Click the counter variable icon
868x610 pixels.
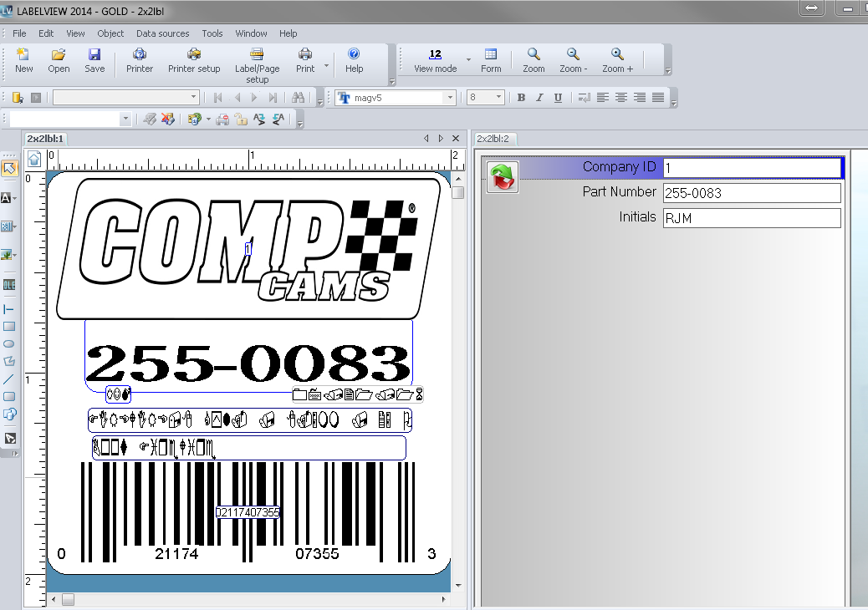(x=194, y=119)
